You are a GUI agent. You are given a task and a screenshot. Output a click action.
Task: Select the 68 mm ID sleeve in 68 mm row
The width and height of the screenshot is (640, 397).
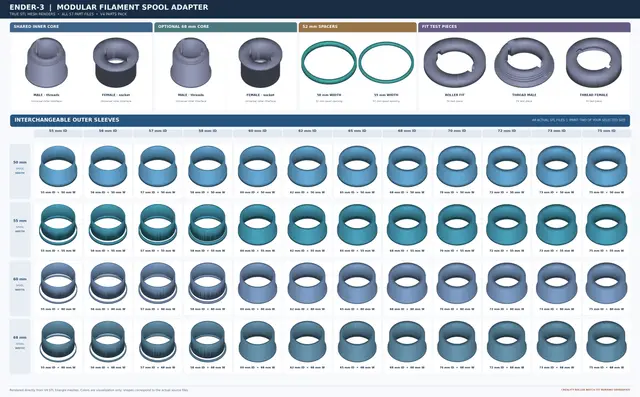(407, 342)
